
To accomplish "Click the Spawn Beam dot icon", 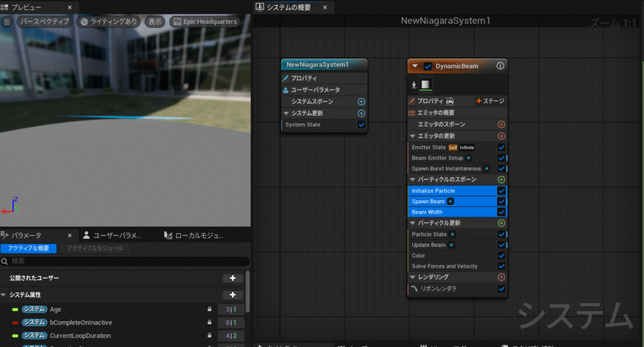I will point(450,202).
